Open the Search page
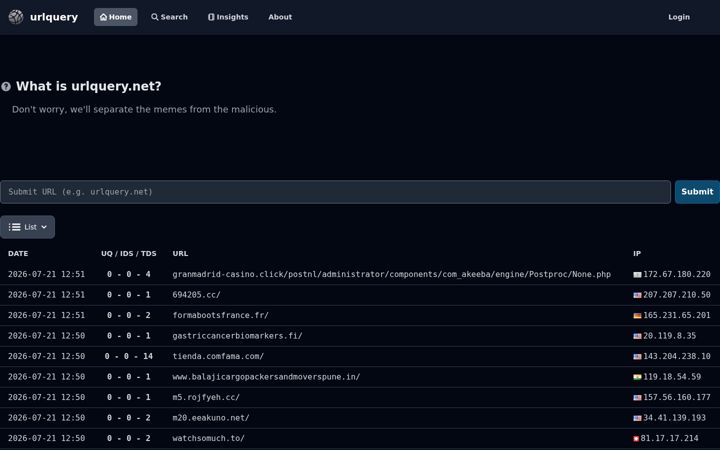The height and width of the screenshot is (450, 720). pyautogui.click(x=169, y=17)
